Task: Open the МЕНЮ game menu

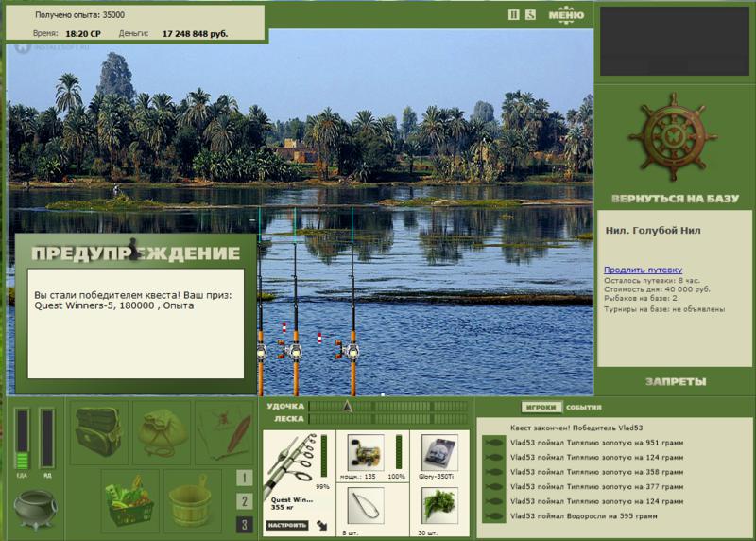Action: click(566, 14)
